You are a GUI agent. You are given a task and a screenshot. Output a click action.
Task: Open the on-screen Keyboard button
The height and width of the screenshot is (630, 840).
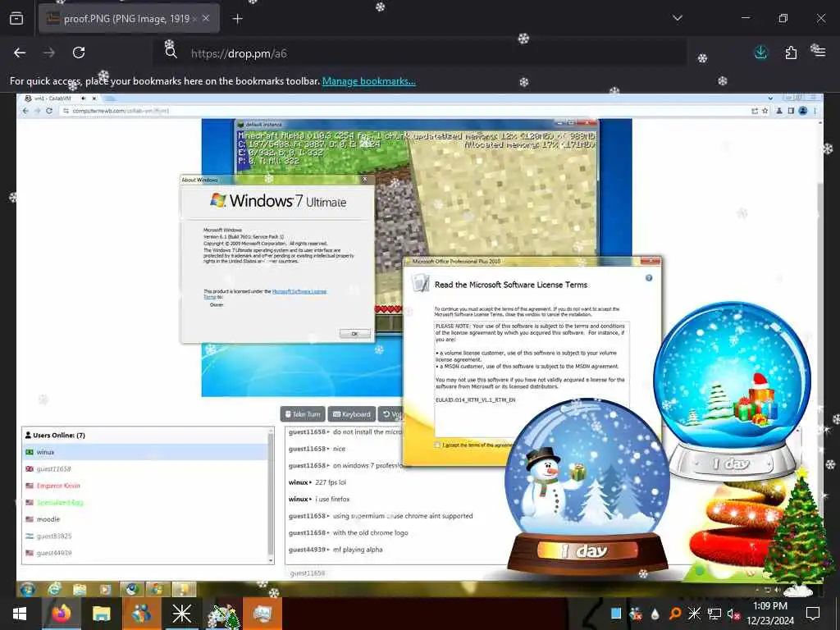[x=351, y=414]
